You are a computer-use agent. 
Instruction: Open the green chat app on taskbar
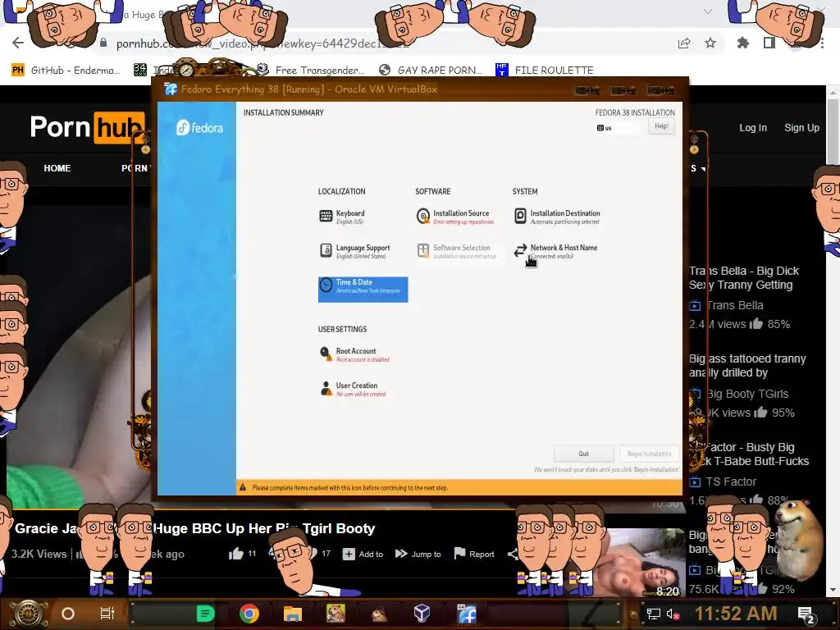tap(205, 614)
